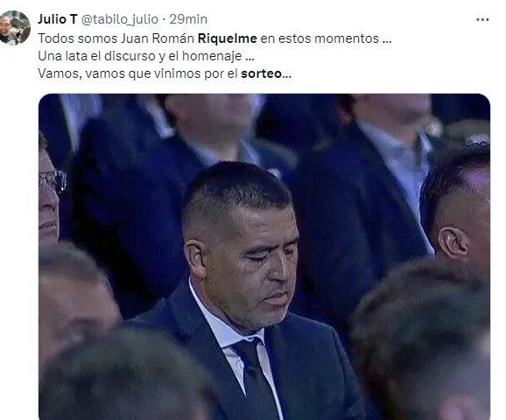Click the bold Riquelme keyword
506x420 pixels.
pos(228,38)
